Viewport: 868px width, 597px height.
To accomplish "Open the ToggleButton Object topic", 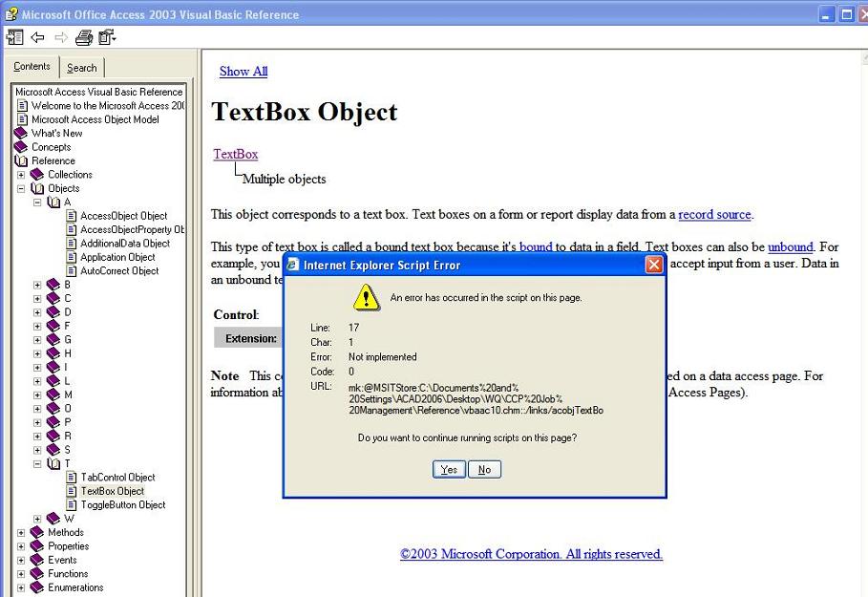I will (x=123, y=505).
